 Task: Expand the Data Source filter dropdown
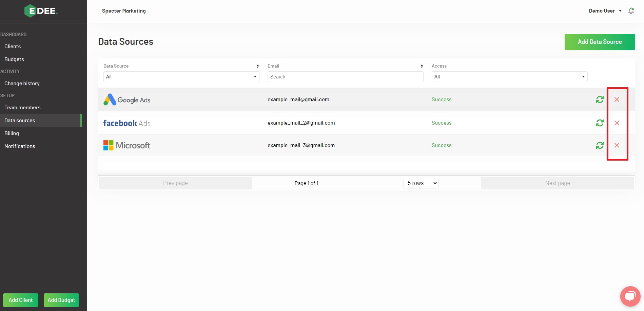pos(181,77)
